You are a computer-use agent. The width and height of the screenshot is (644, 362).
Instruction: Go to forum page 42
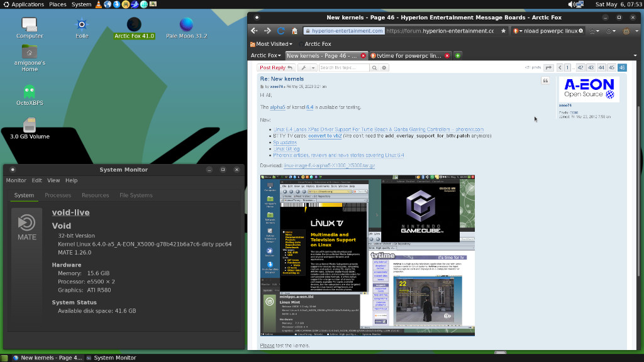(x=580, y=68)
